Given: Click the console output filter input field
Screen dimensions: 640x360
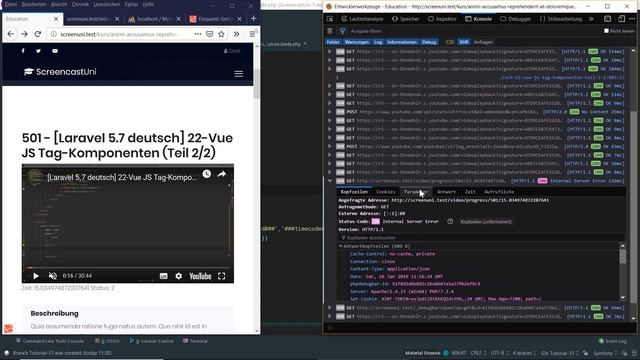Looking at the screenshot, I should [x=473, y=31].
